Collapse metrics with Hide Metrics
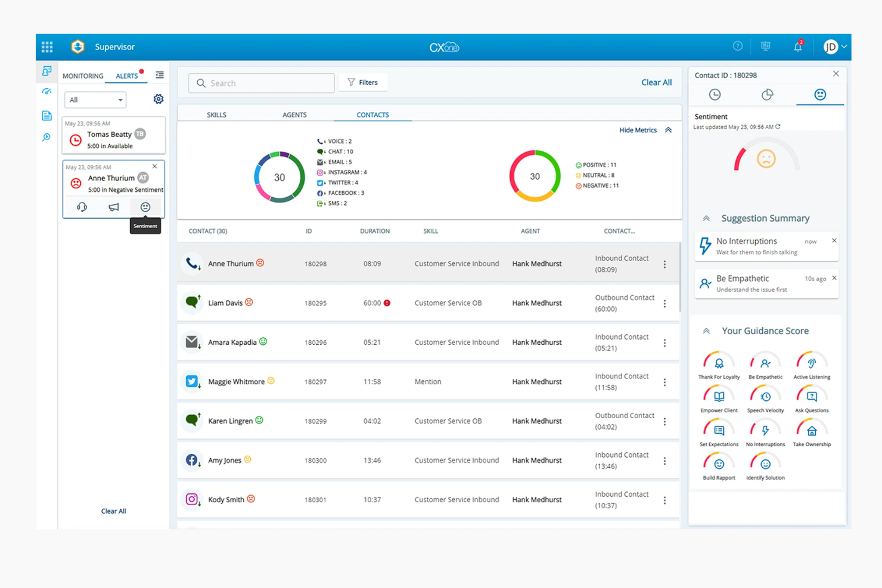Screen dimensions: 882x588 645,130
